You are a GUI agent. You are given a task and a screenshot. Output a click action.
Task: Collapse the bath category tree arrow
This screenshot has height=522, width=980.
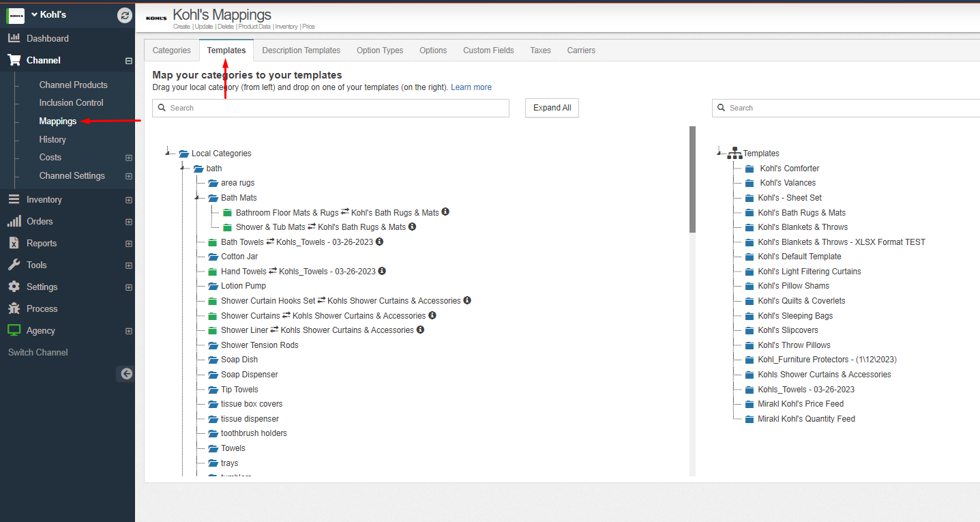point(182,167)
